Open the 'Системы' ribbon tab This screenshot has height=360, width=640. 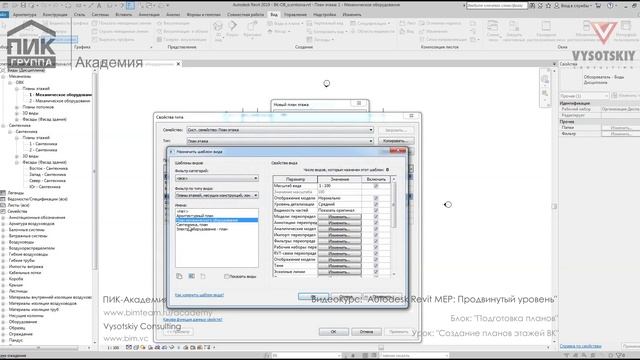click(100, 15)
